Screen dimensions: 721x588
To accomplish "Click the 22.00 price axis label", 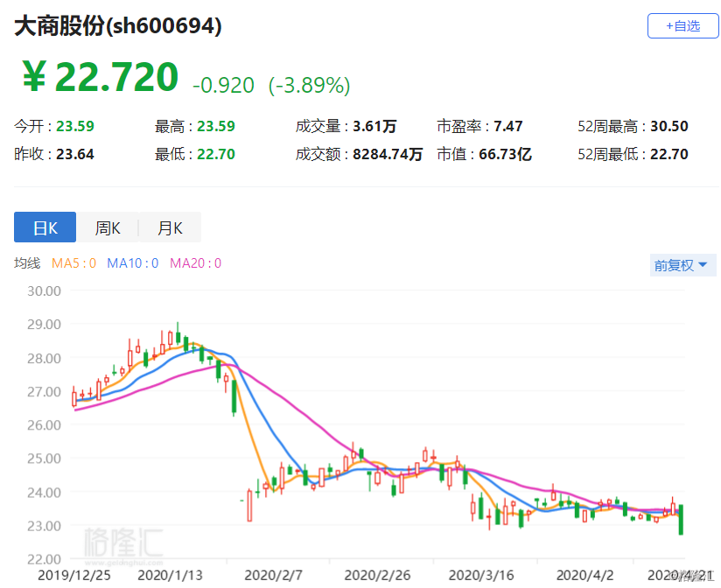I will pyautogui.click(x=44, y=559).
